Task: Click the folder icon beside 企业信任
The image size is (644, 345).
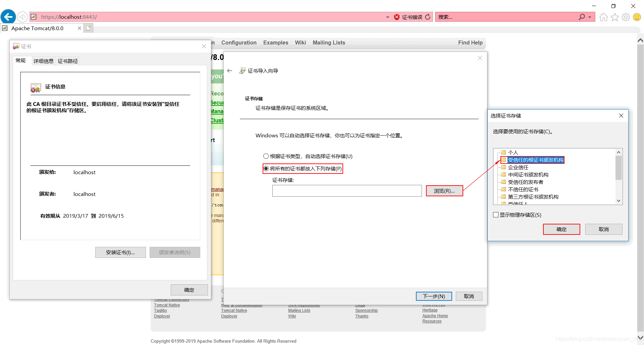Action: pyautogui.click(x=503, y=167)
